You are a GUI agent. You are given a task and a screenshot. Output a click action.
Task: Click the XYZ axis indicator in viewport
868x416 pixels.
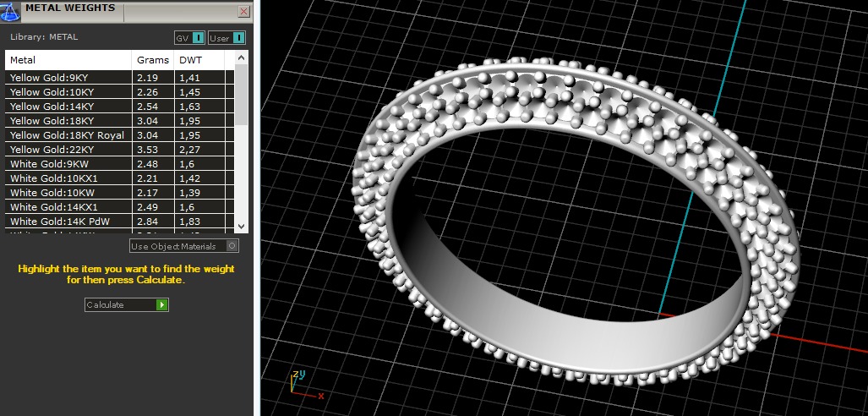click(x=306, y=385)
